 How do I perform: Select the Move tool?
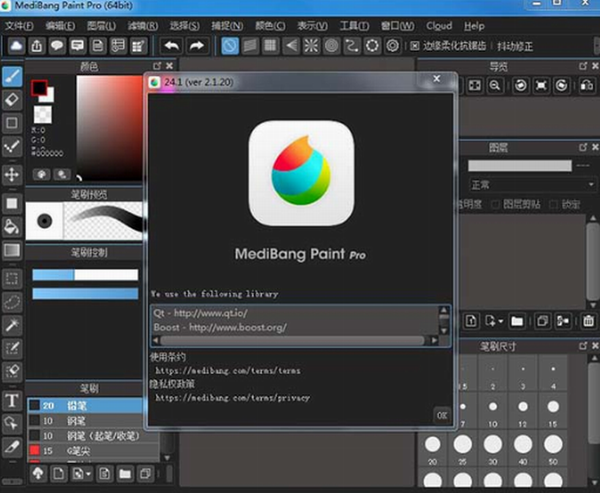13,174
